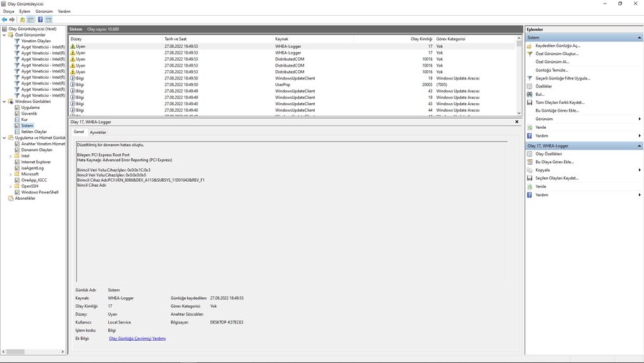Click the Uygulama log icon in tree
The image size is (644, 363).
click(x=17, y=107)
